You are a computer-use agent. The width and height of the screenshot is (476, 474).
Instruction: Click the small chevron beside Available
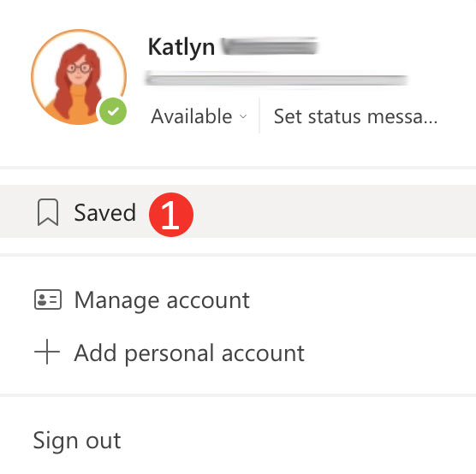(x=243, y=116)
